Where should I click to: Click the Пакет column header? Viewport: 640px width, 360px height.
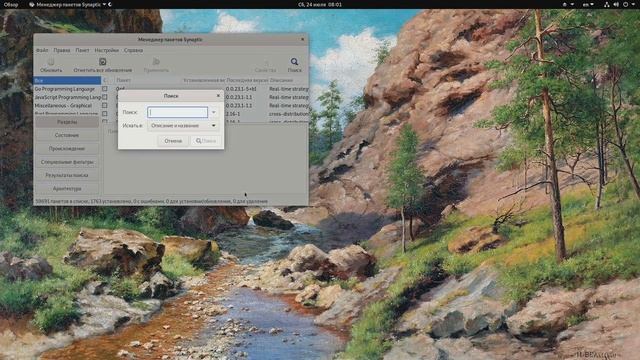(124, 80)
